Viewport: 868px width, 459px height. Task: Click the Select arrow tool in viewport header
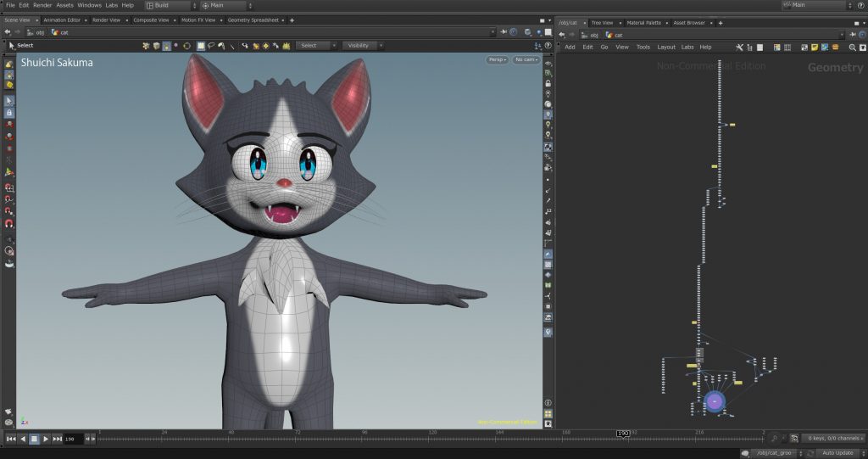coord(12,46)
